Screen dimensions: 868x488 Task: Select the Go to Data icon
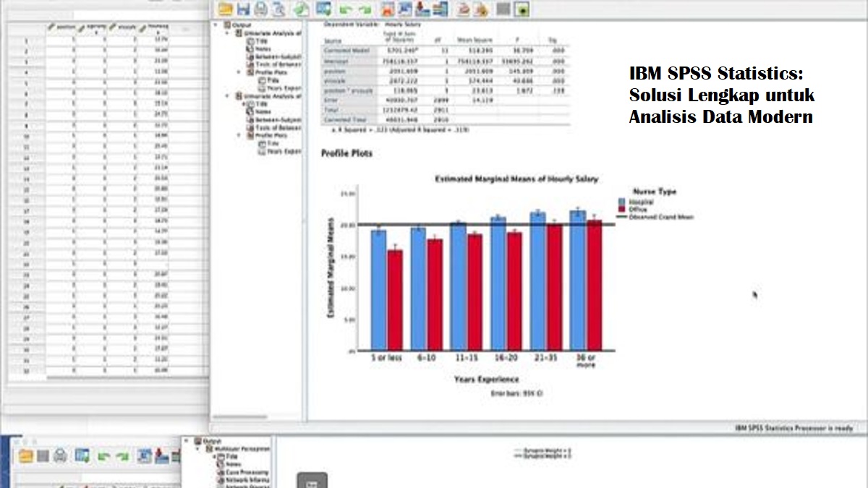(x=323, y=9)
